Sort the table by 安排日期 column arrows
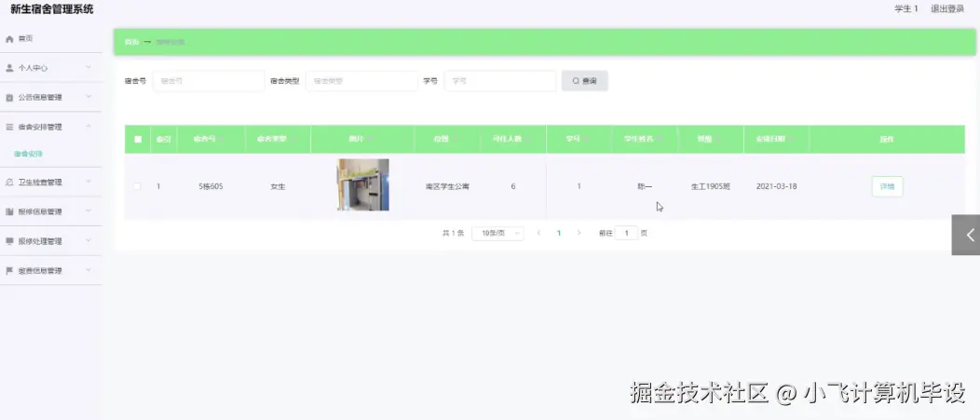Image resolution: width=980 pixels, height=420 pixels. (x=792, y=140)
